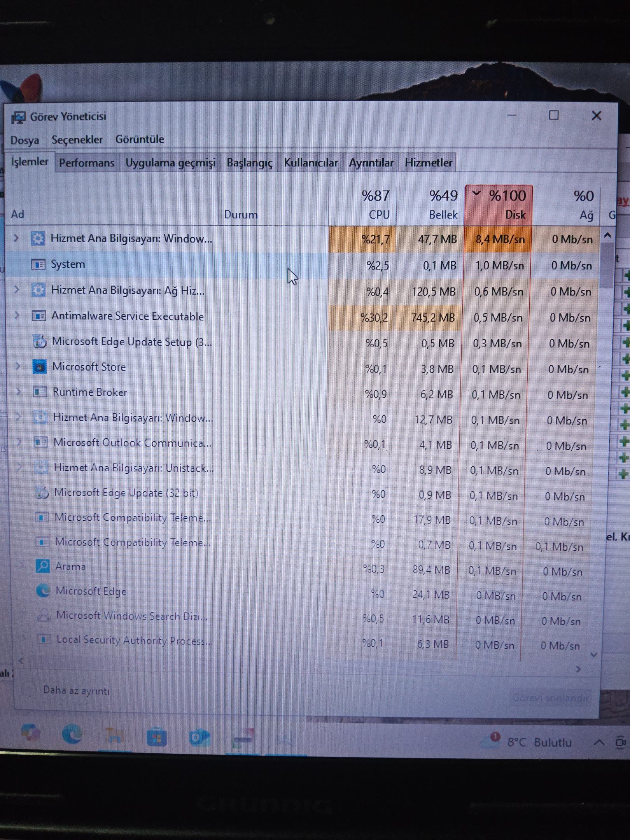
Task: Expand the Hizmet Ana Bilgisayarı row with 12,7 MB
Action: coord(19,416)
